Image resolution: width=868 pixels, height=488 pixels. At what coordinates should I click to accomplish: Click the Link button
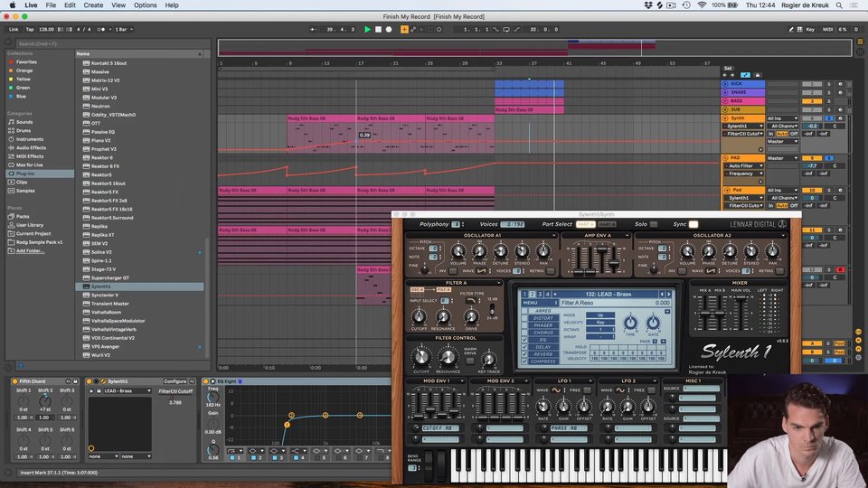click(x=14, y=29)
